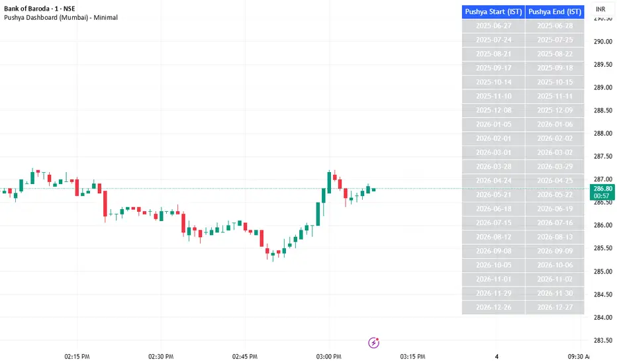
Task: Click the 02:30 PM time axis label
Action: (162, 356)
